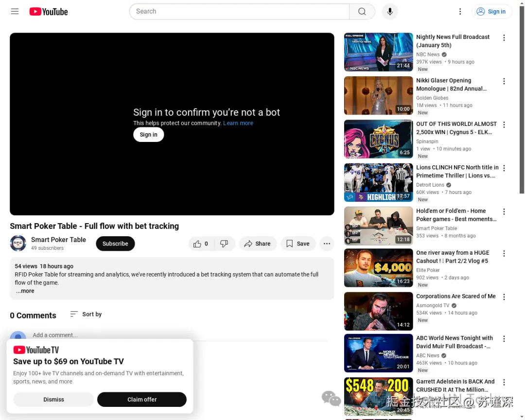The image size is (525, 420).
Task: Click the 0 Comments heading
Action: [x=33, y=315]
